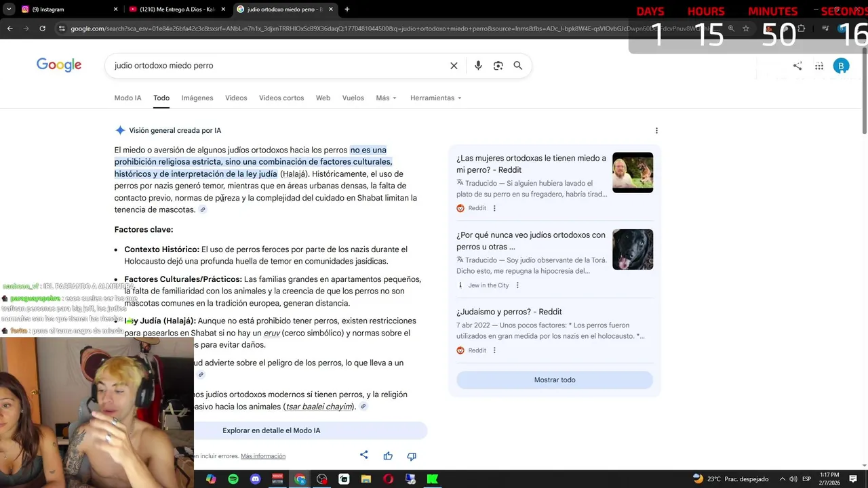Open the clock showing 1:17 PM
This screenshot has height=488, width=868.
coord(829,479)
